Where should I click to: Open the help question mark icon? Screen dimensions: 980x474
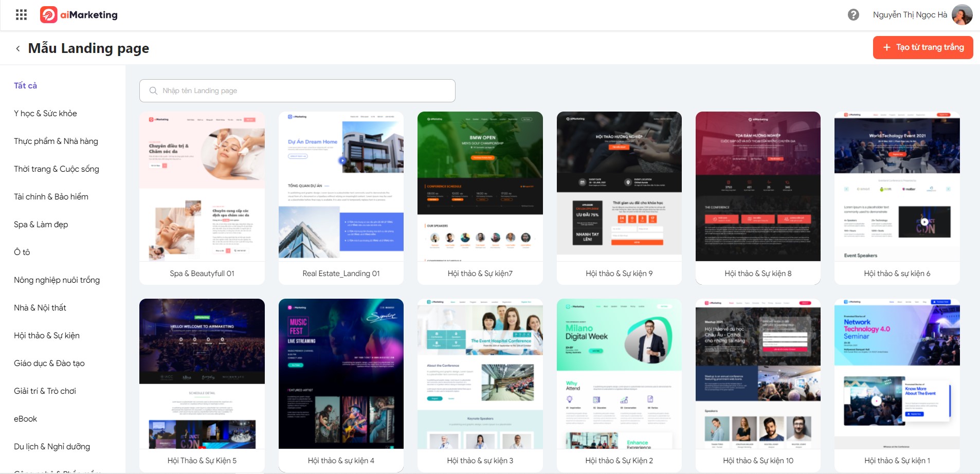[x=853, y=15]
